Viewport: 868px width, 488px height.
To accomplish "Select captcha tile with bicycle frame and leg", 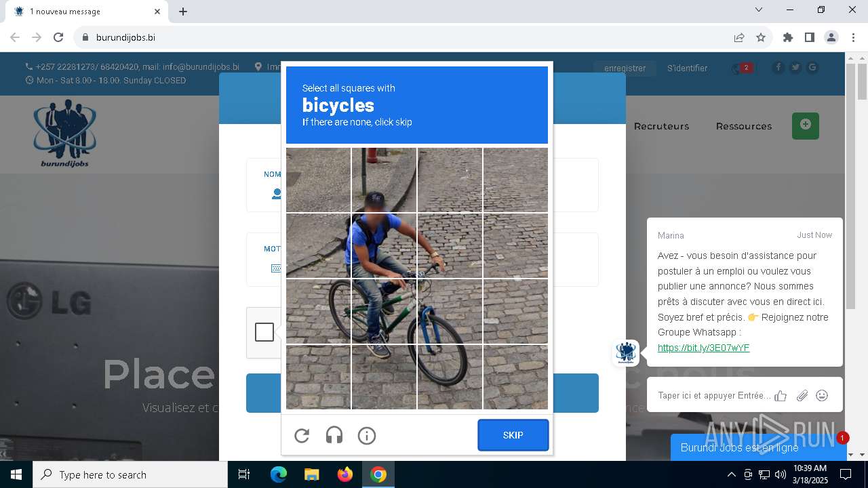I will [384, 312].
